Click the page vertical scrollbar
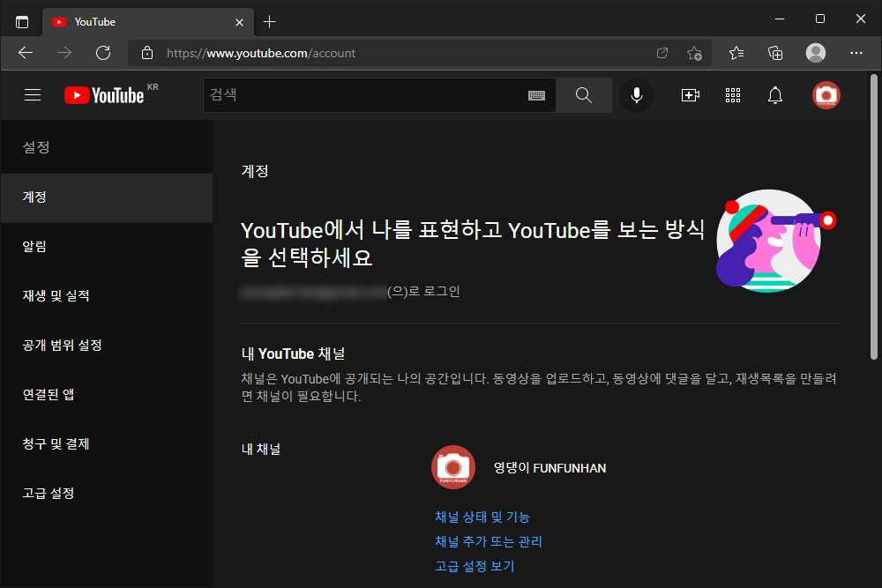882x588 pixels. coord(873,217)
